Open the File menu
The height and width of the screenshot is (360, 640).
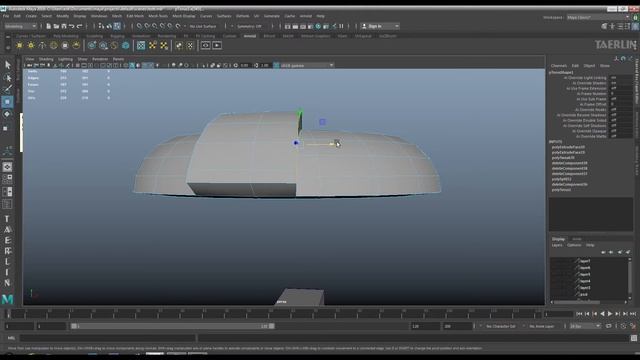[6, 16]
